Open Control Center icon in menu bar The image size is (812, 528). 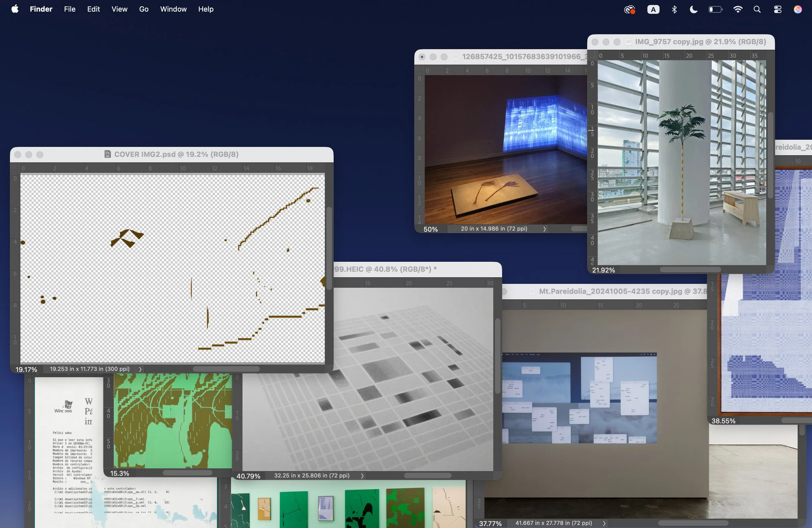[778, 9]
